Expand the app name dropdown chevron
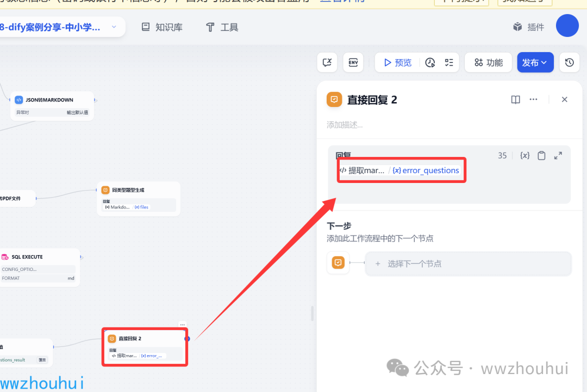 point(114,27)
